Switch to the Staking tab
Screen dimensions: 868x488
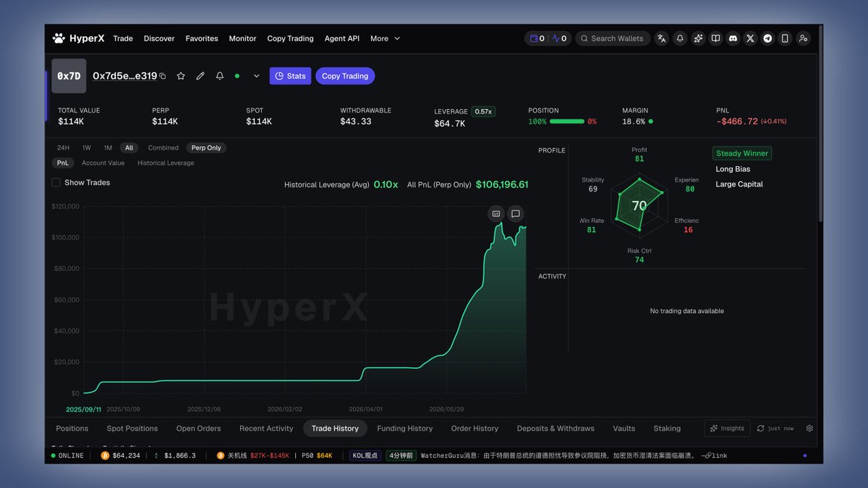click(667, 428)
